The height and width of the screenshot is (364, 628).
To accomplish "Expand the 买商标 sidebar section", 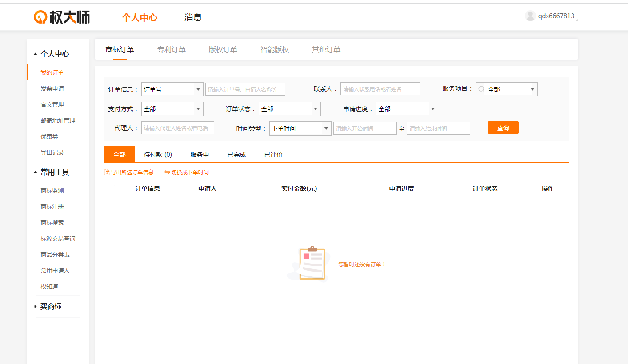I will (x=36, y=307).
